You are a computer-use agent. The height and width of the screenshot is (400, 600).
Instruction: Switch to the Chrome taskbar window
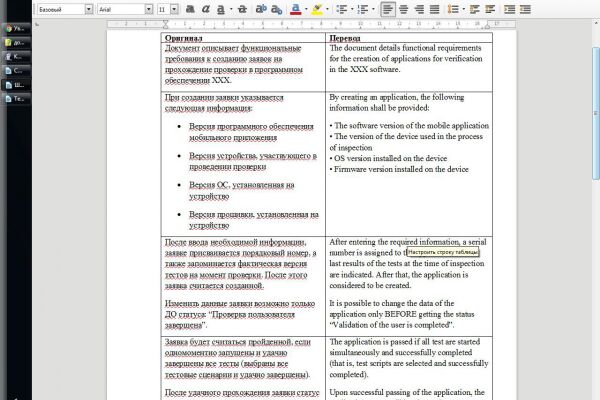coord(15,28)
